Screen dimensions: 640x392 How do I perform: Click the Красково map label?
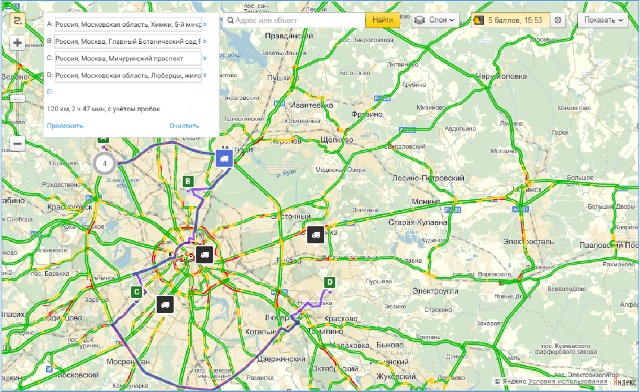[341, 318]
